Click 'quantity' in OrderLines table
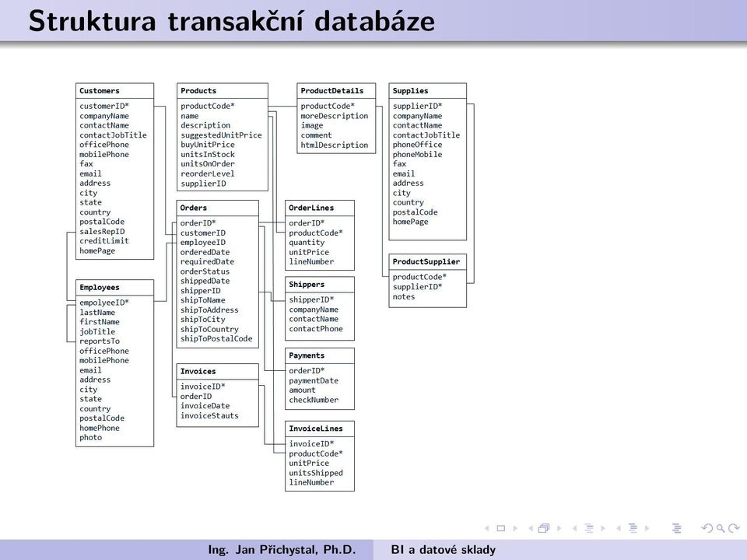Viewport: 747px width, 560px height. click(x=307, y=243)
